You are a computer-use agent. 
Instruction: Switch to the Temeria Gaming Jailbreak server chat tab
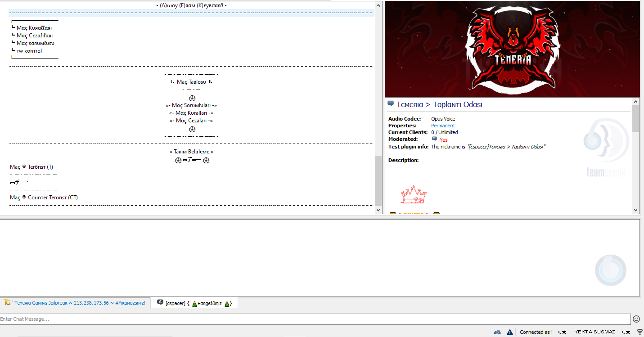click(75, 303)
